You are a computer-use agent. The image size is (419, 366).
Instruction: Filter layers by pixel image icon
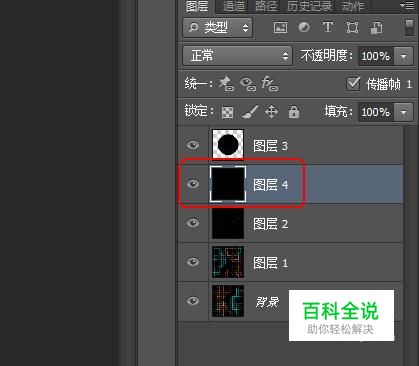click(x=280, y=27)
